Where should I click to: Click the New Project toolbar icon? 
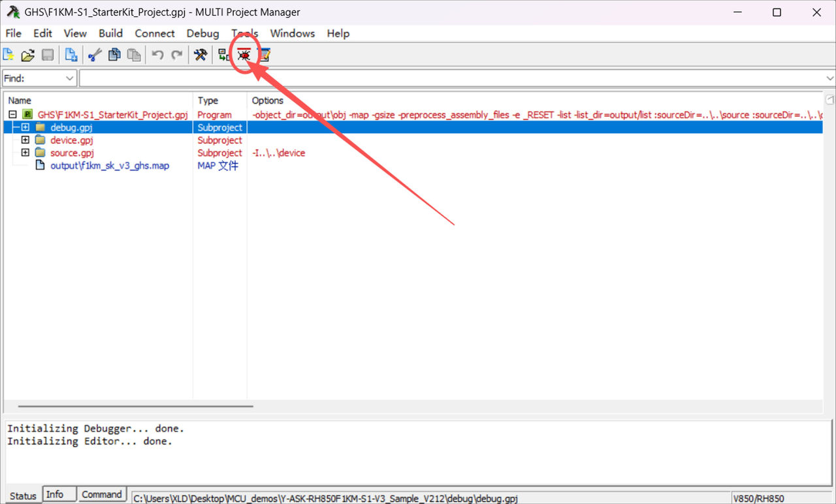8,55
